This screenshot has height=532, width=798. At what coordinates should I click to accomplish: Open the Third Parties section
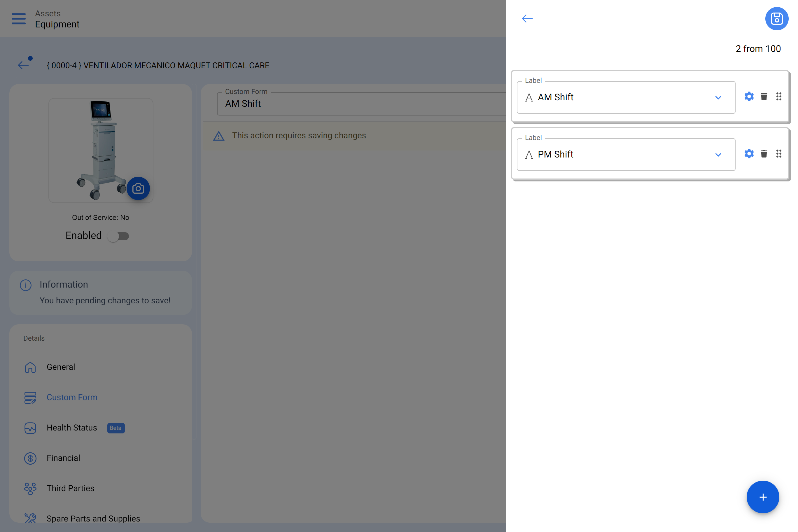point(100,488)
